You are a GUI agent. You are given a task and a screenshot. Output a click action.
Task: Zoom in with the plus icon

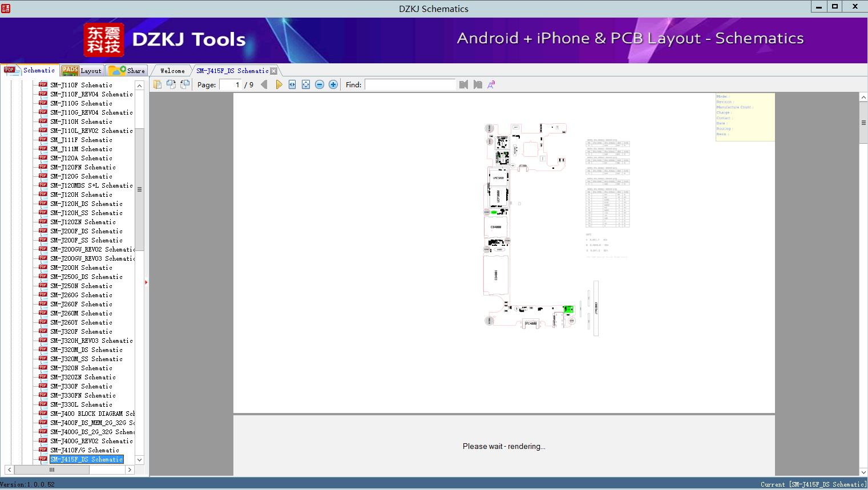[x=333, y=84]
